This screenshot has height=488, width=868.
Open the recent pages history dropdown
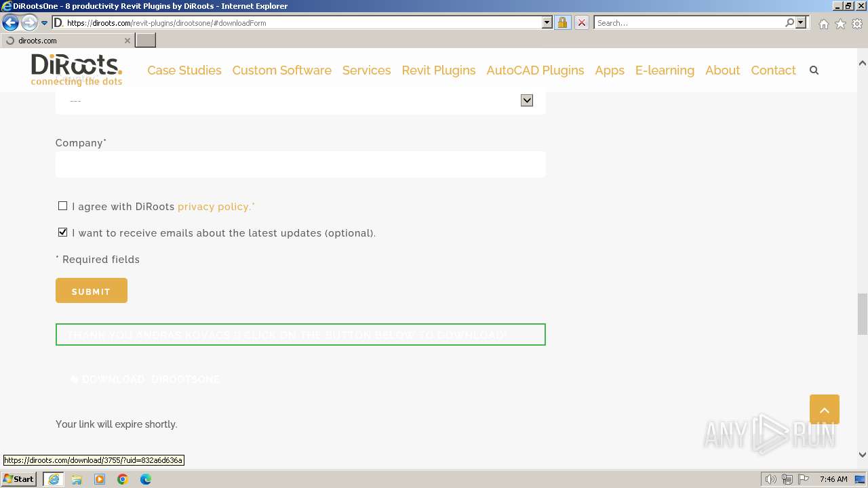pos(45,22)
